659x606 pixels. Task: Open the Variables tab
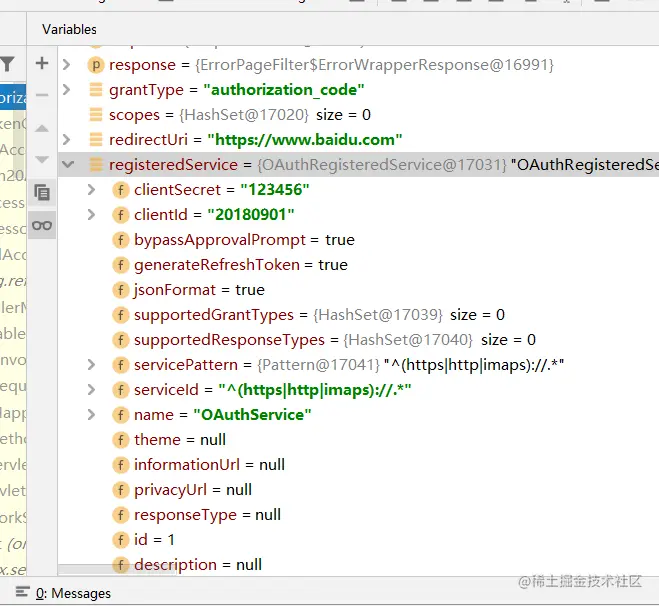69,29
